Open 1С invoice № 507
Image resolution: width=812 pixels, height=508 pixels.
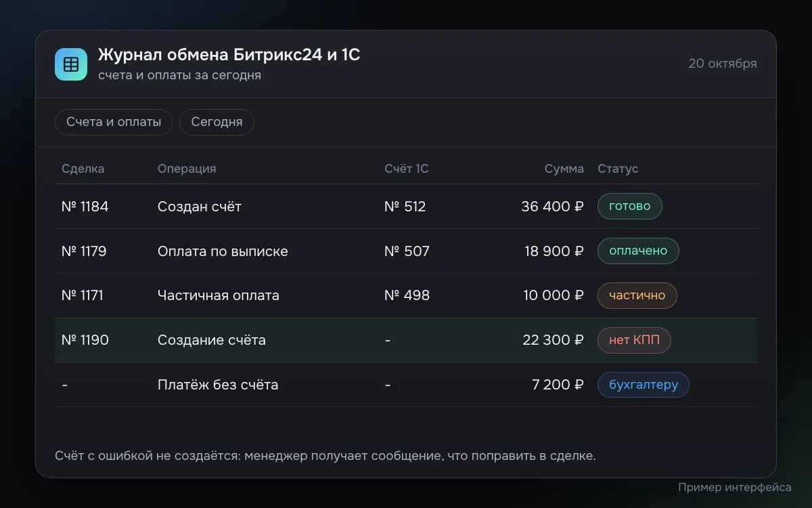[407, 251]
